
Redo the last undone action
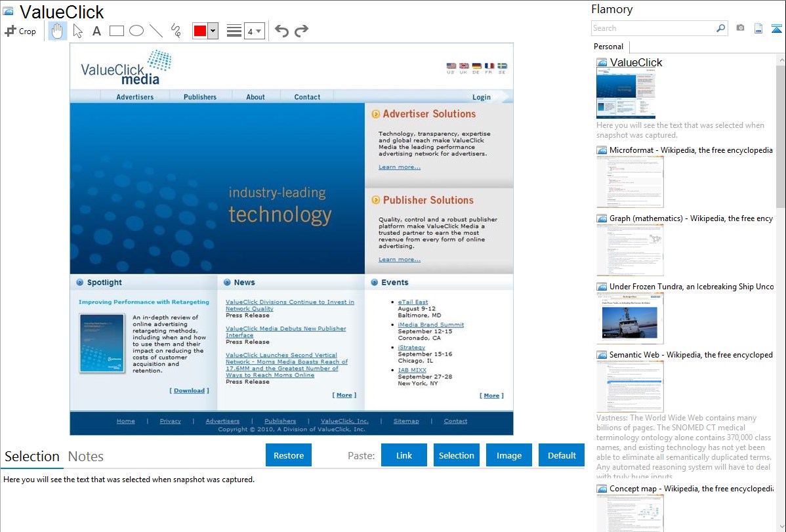pyautogui.click(x=301, y=31)
